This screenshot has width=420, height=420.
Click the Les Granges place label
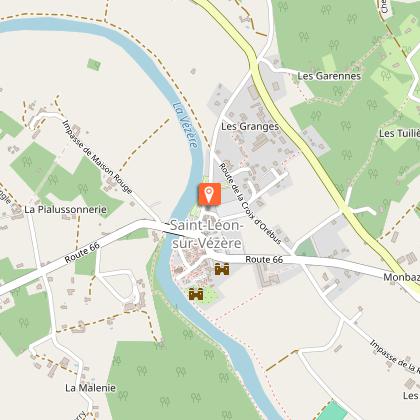click(x=250, y=127)
